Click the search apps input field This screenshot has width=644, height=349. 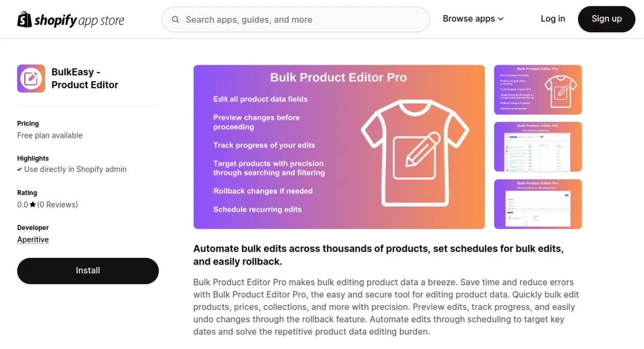click(x=295, y=19)
